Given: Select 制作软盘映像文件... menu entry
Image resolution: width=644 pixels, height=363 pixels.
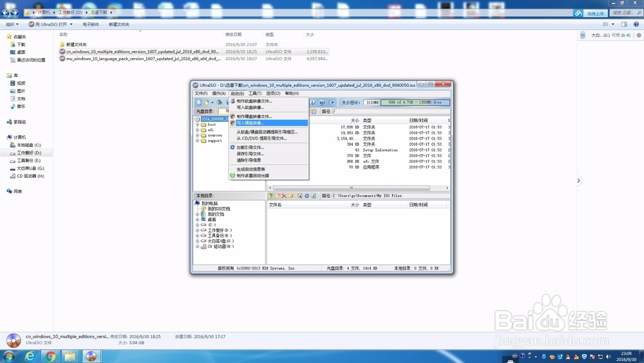Looking at the screenshot, I should 269,101.
